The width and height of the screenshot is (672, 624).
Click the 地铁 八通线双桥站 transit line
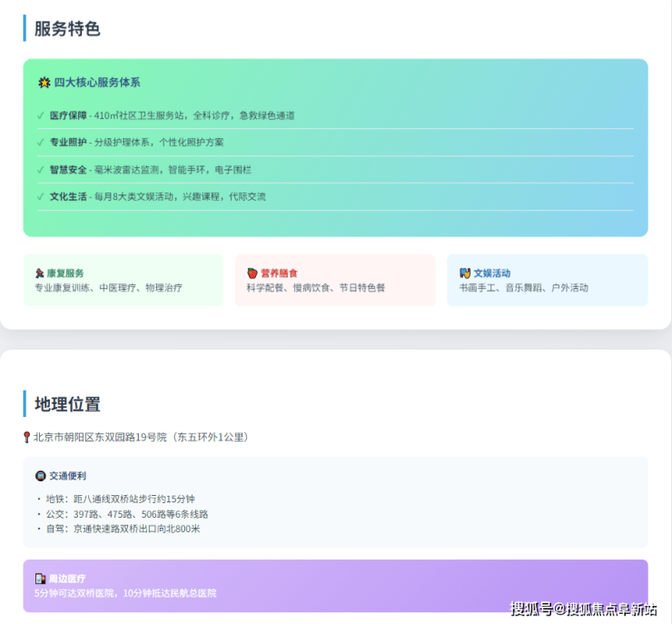120,499
